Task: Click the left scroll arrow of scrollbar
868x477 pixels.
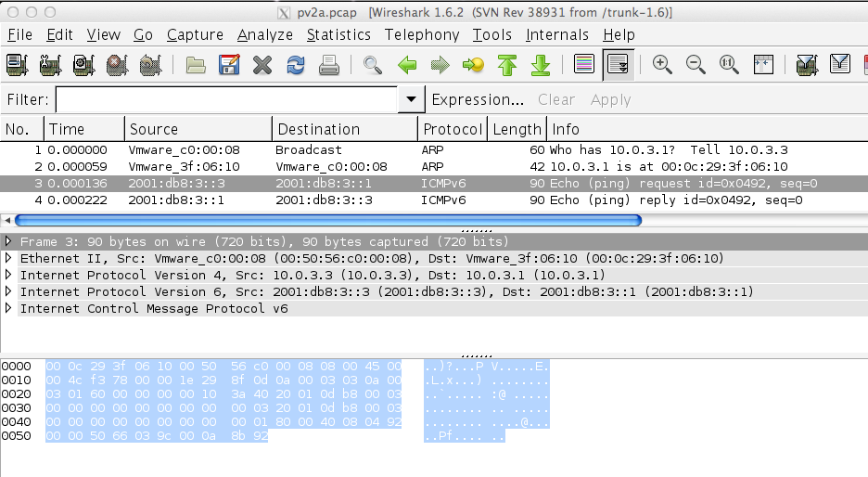Action: coord(7,221)
